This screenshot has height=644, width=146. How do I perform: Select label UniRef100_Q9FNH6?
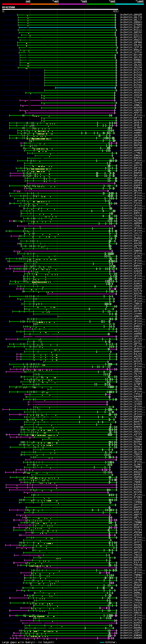(131, 42)
